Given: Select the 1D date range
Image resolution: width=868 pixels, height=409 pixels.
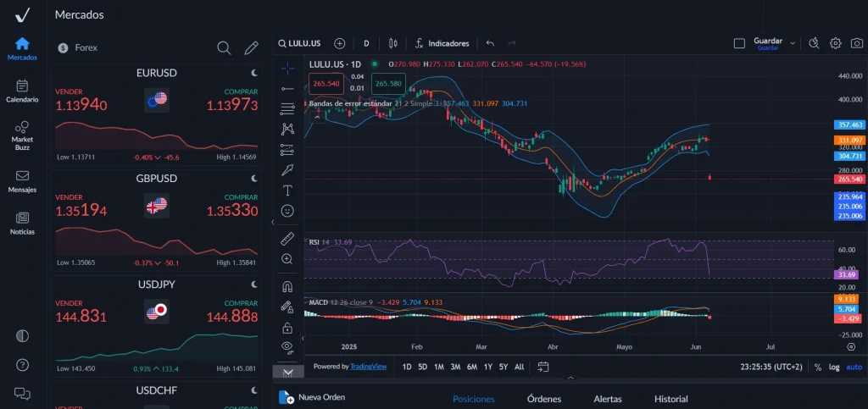Looking at the screenshot, I should 406,367.
